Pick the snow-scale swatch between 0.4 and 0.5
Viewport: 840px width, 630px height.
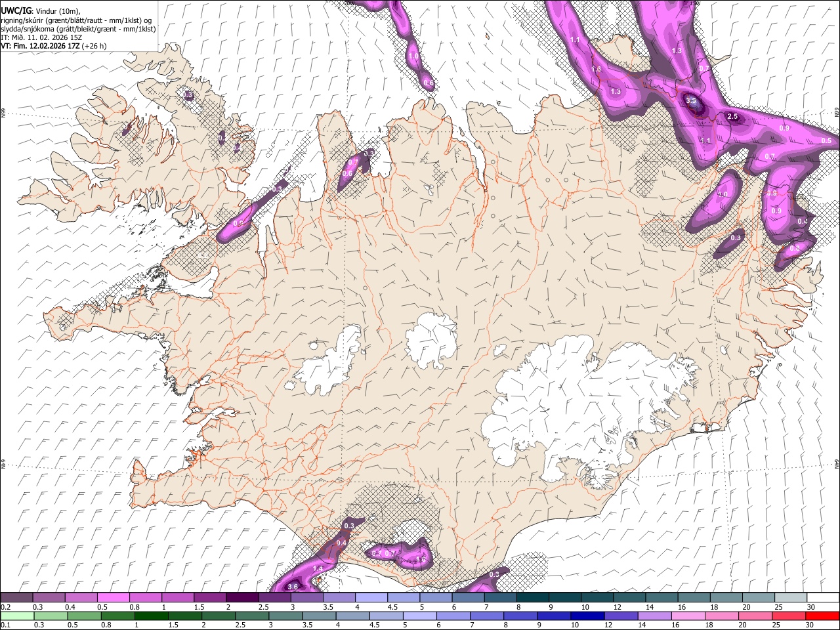pos(81,597)
